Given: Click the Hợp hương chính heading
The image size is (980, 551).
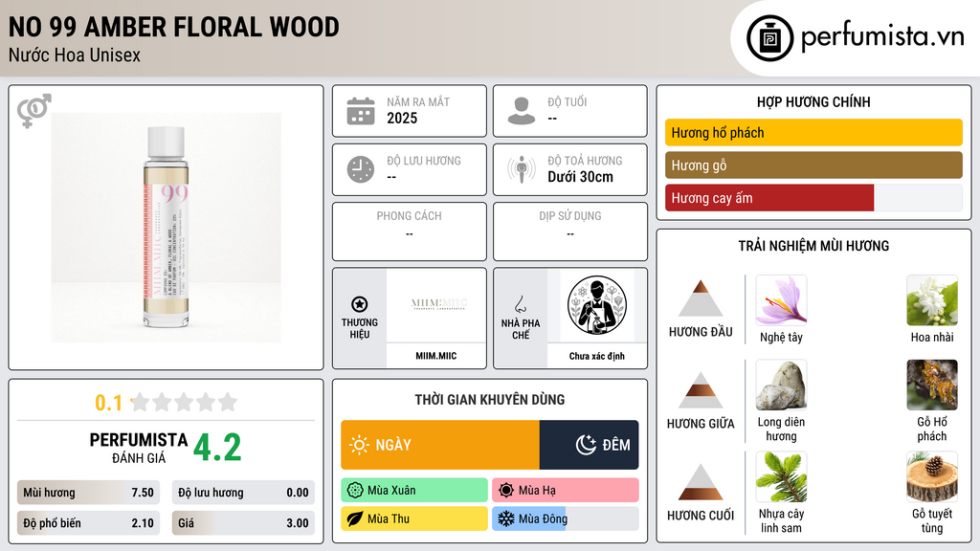Looking at the screenshot, I should click(x=813, y=101).
